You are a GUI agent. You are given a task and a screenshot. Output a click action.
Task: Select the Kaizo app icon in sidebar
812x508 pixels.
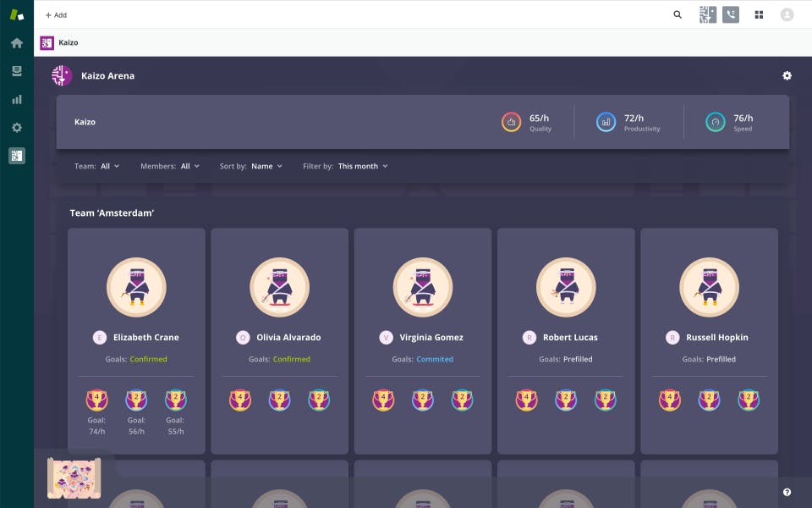(x=17, y=156)
